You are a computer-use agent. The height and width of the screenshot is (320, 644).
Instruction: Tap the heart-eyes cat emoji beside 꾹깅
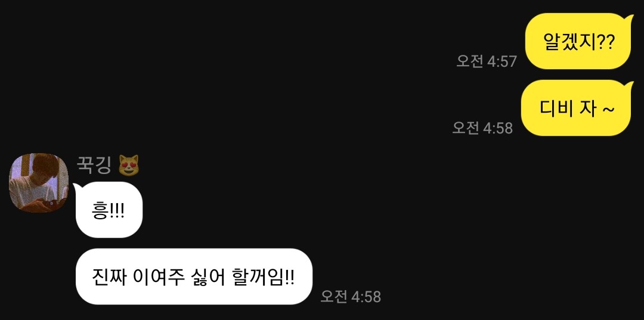129,165
